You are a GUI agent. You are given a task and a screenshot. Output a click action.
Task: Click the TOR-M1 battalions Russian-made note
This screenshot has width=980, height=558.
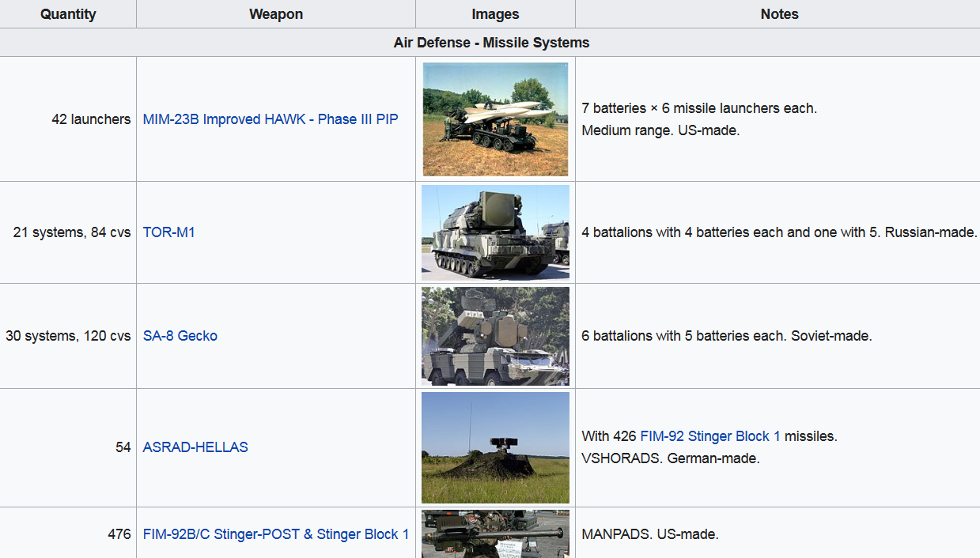[779, 232]
